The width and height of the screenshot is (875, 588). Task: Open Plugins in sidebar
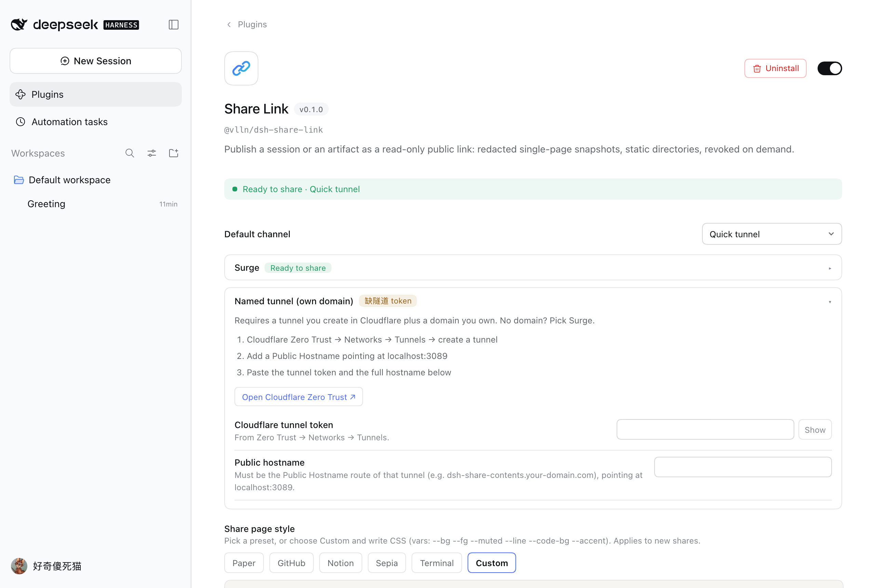(96, 94)
